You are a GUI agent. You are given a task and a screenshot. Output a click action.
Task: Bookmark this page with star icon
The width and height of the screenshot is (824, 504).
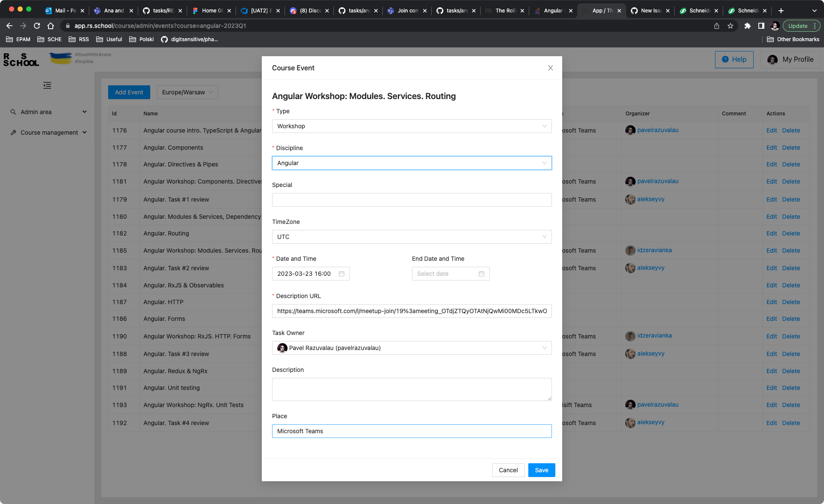tap(730, 26)
